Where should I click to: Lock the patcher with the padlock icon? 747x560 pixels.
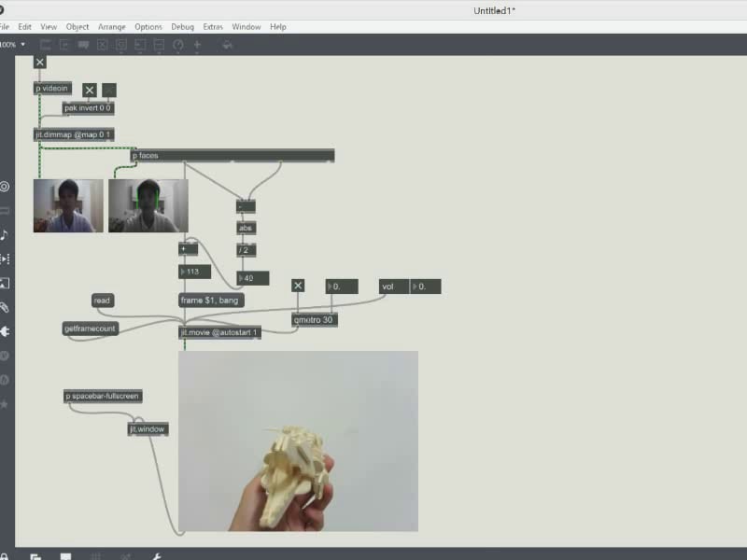tap(3, 555)
